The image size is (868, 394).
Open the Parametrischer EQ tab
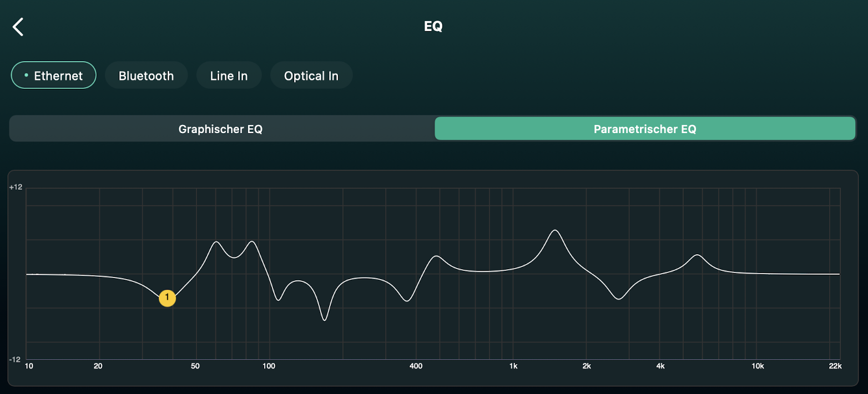coord(644,129)
